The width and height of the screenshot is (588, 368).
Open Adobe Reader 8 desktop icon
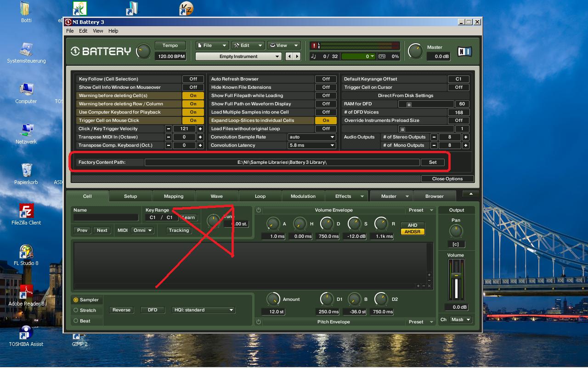tap(26, 295)
